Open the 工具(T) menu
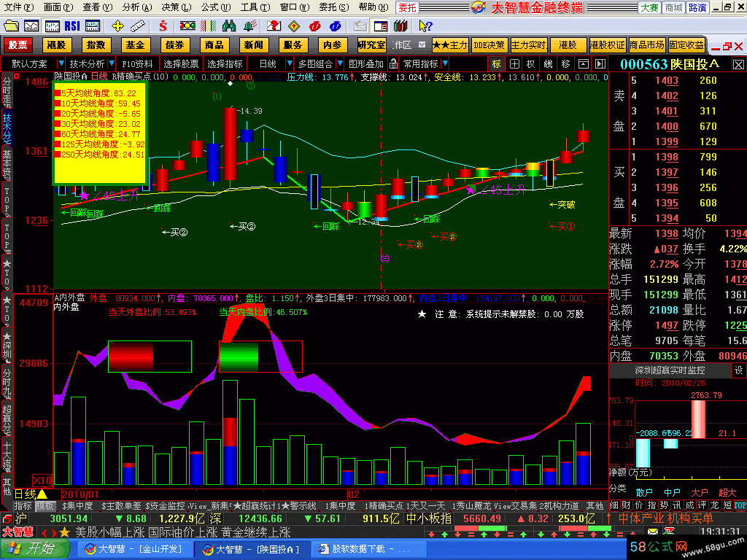The image size is (747, 560). tap(255, 7)
